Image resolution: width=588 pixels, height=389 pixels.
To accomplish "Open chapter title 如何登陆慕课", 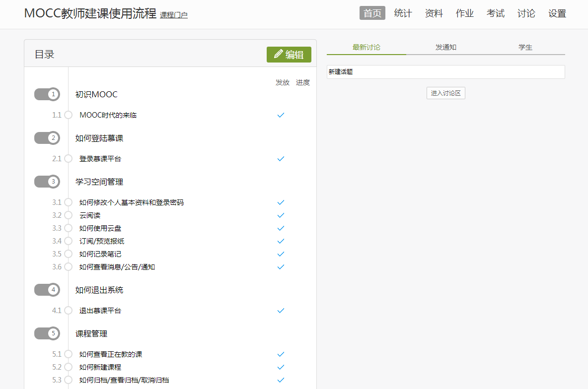I will (x=99, y=138).
